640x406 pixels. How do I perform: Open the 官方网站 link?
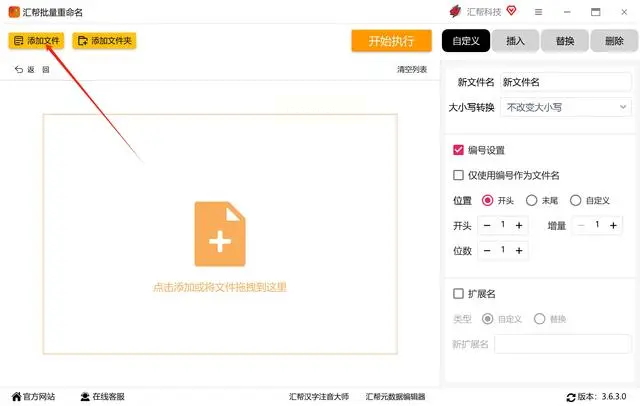click(x=33, y=396)
